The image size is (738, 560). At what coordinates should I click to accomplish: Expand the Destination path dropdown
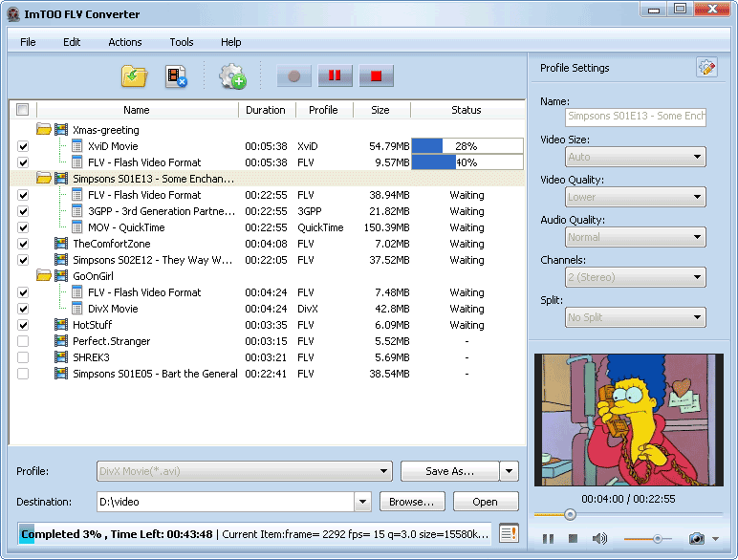[362, 502]
